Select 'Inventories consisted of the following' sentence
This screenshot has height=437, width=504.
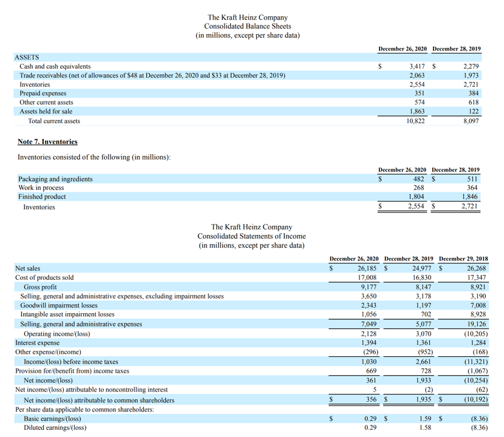coord(94,157)
